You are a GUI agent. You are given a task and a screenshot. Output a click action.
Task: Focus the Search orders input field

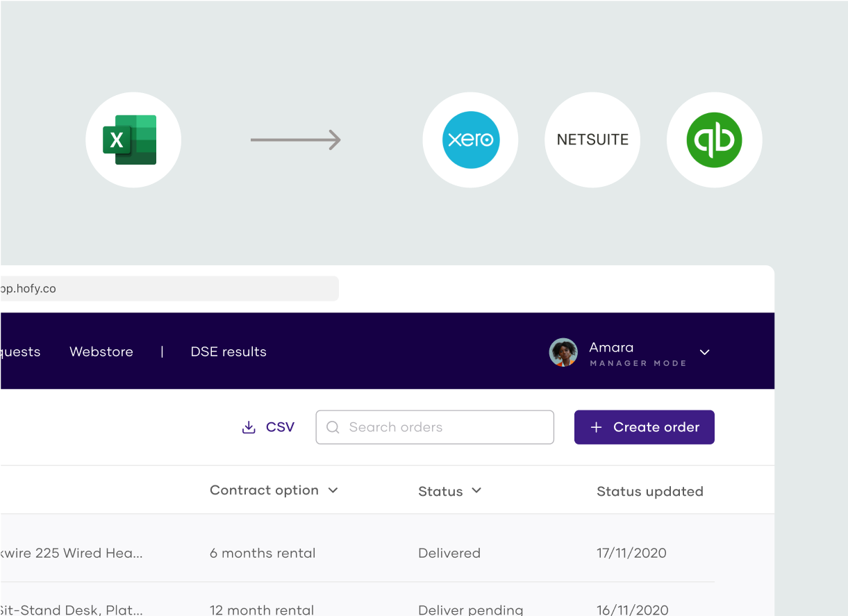(x=435, y=427)
